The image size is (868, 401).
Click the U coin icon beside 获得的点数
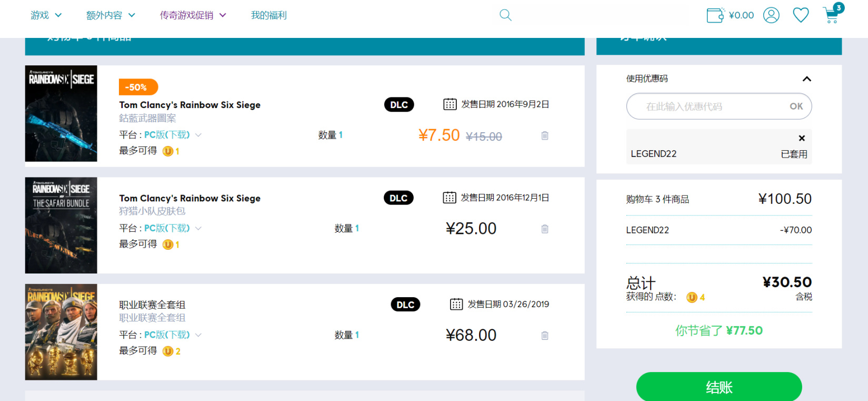click(x=692, y=297)
